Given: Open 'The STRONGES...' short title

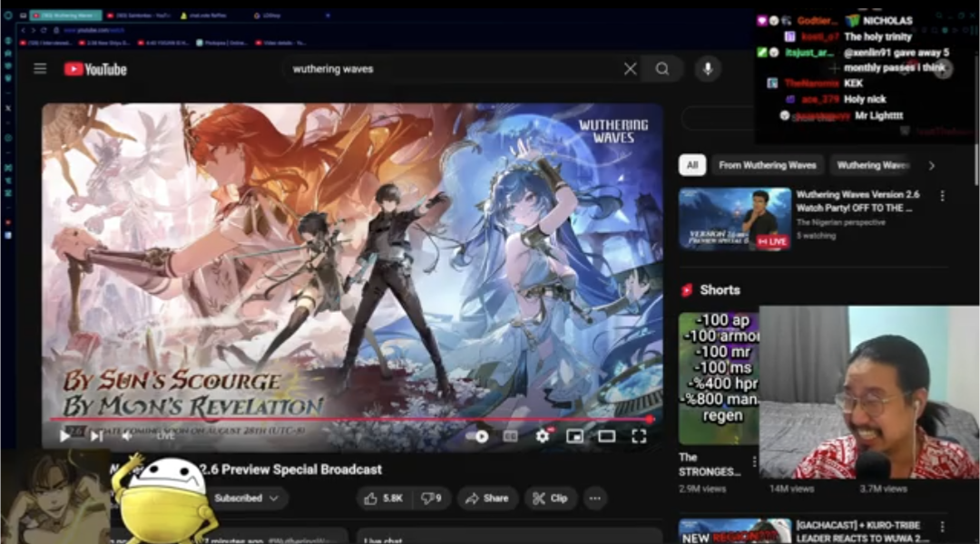Looking at the screenshot, I should click(710, 464).
